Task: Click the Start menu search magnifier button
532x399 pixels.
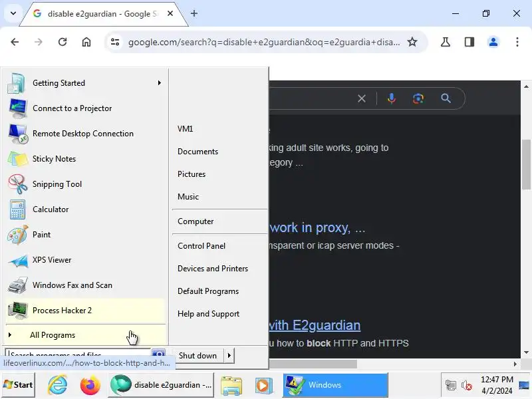Action: click(x=158, y=354)
